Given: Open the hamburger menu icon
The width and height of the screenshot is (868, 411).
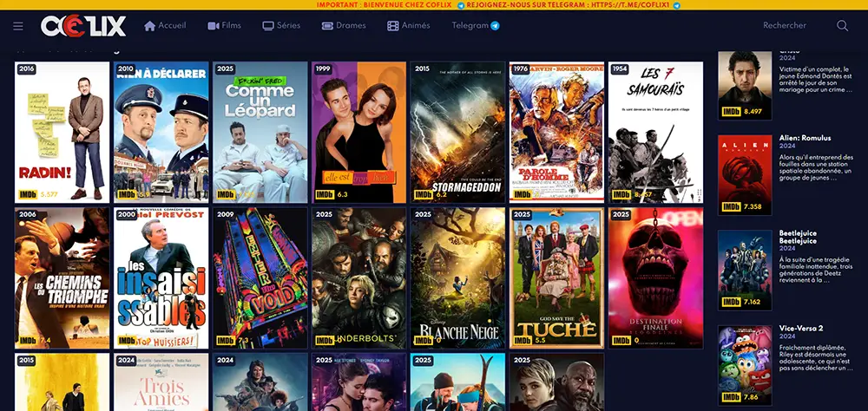Looking at the screenshot, I should pyautogui.click(x=18, y=26).
